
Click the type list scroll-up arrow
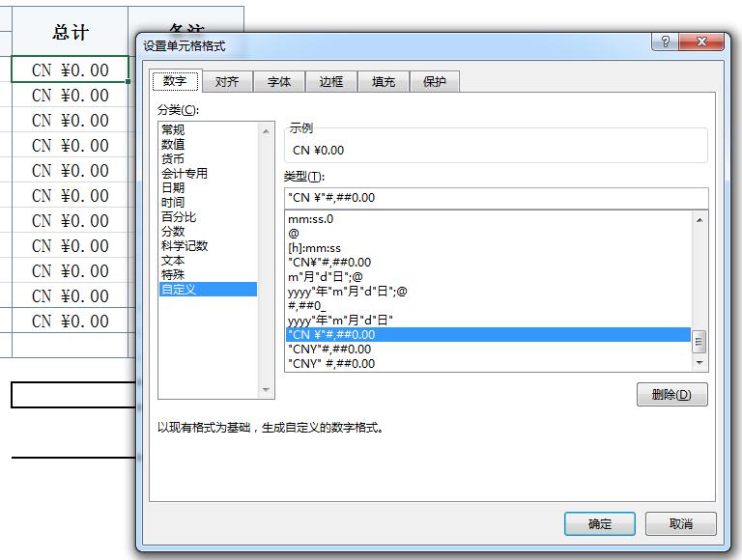(699, 220)
